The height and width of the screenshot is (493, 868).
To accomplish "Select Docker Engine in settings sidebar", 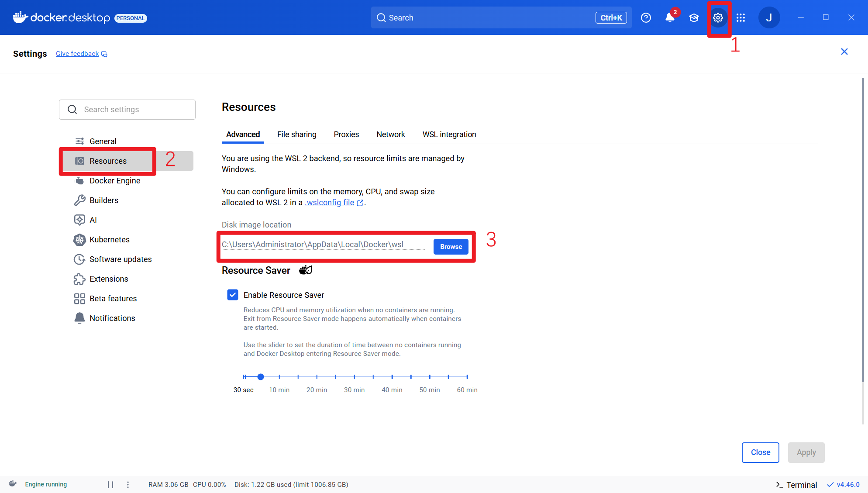I will 114,181.
